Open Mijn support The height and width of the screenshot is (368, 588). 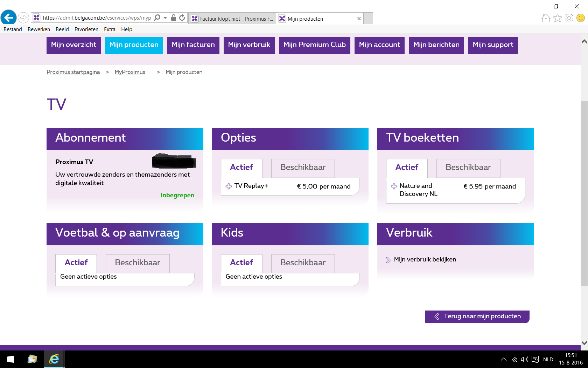[493, 45]
